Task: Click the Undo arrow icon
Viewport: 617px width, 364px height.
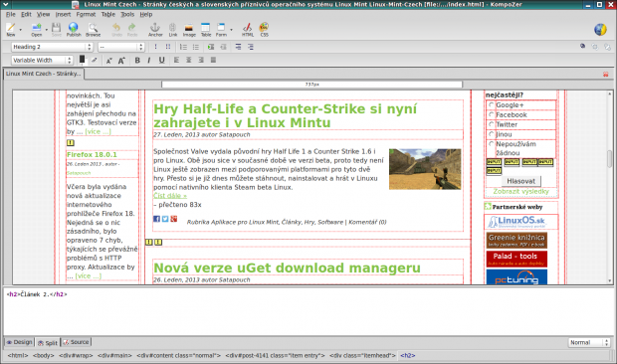Action: pyautogui.click(x=116, y=30)
